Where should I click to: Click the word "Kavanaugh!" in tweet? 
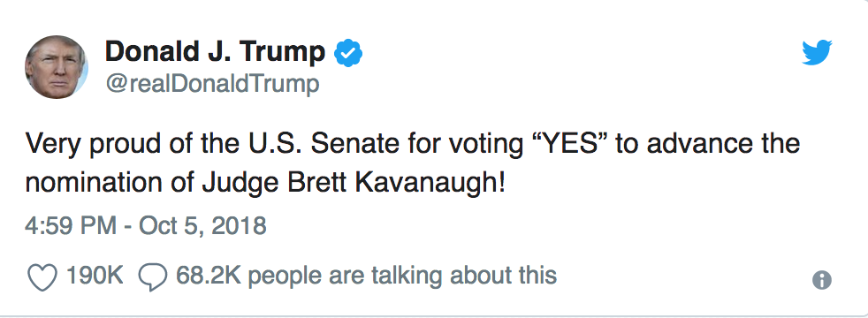[430, 184]
